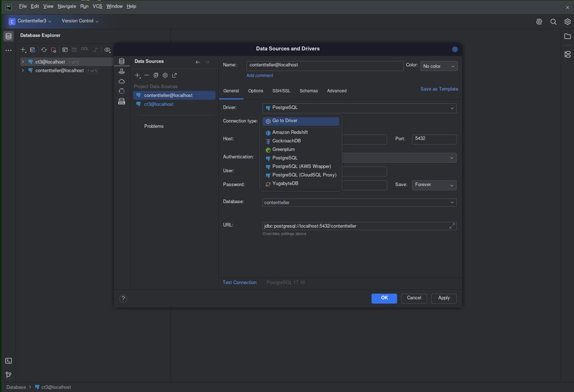Click the expand URL field icon
Screen dimensions: 574x392
pos(452,226)
